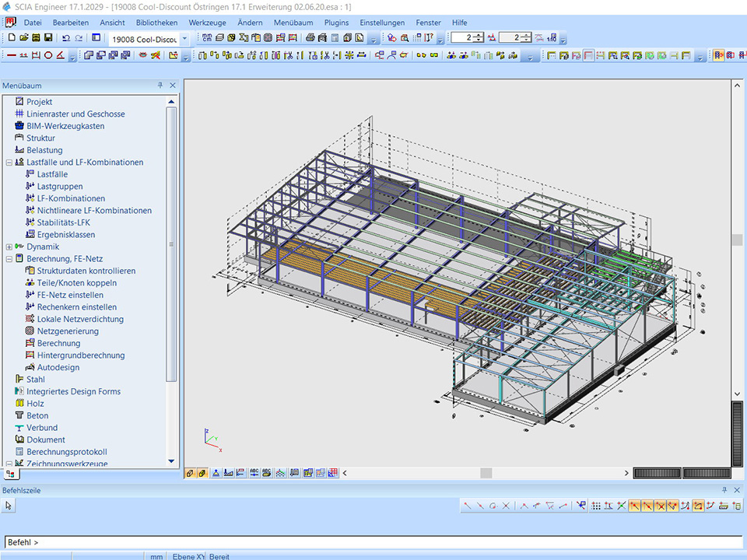The height and width of the screenshot is (560, 747).
Task: Collapse the Berechnung, FE-Netz tree node
Action: tap(9, 259)
